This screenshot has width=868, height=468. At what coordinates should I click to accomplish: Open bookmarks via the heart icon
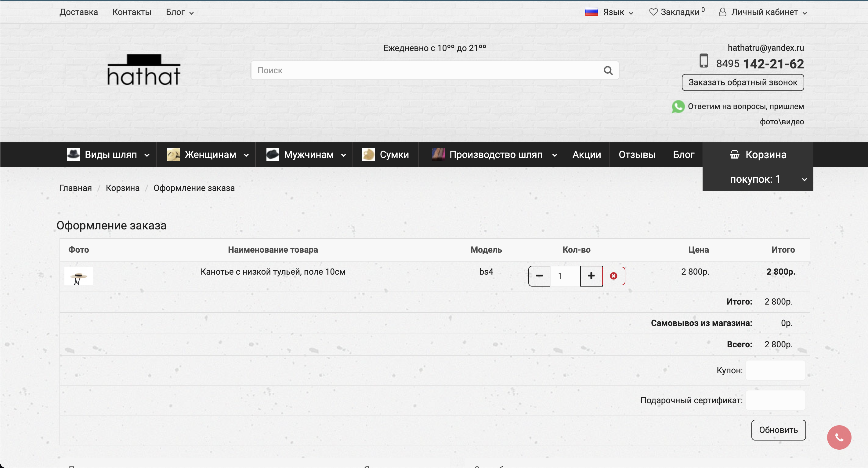(653, 12)
